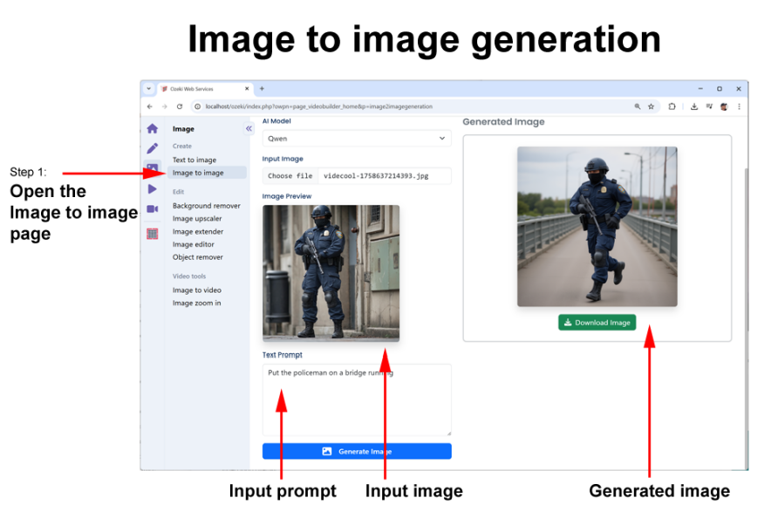Click the Download Image button

(x=597, y=323)
